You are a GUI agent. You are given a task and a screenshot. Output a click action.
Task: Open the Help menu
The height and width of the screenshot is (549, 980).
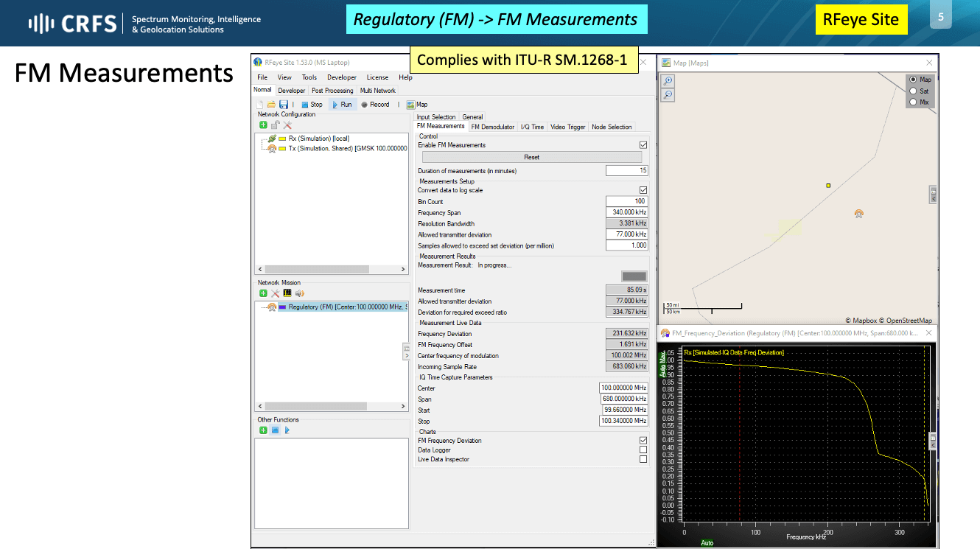click(405, 77)
